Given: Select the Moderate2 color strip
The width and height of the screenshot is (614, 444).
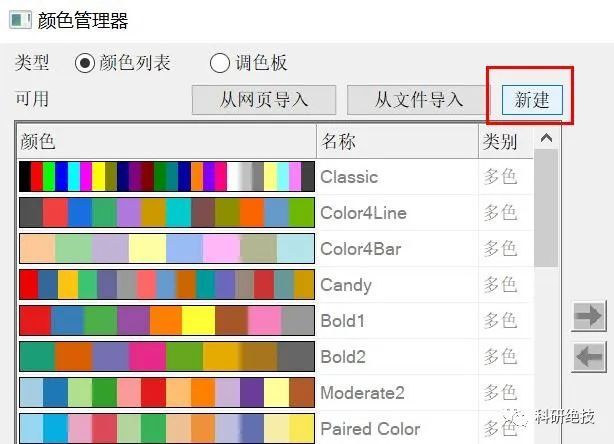Looking at the screenshot, I should click(x=167, y=393).
